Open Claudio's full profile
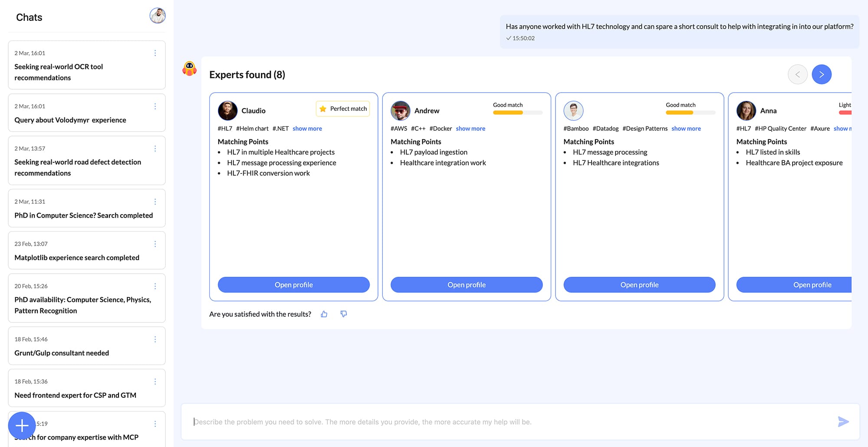868x447 pixels. [x=293, y=285]
